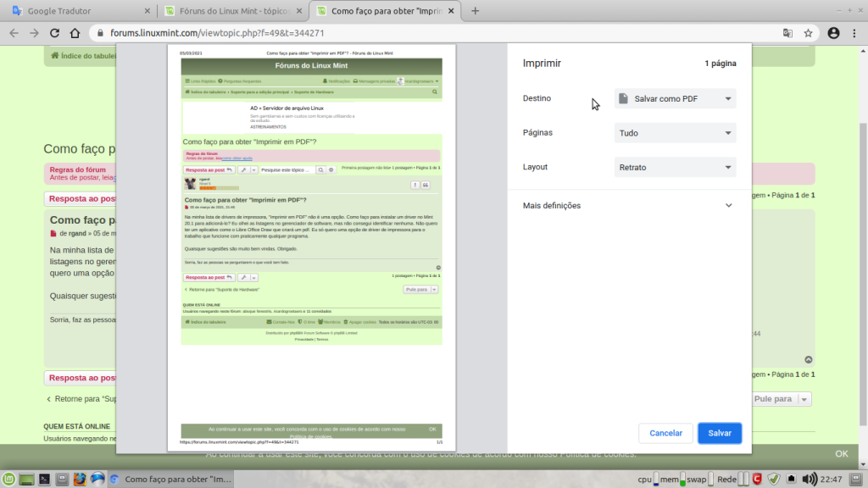
Task: Open the Páginas dropdown set to Tudo
Action: (x=675, y=133)
